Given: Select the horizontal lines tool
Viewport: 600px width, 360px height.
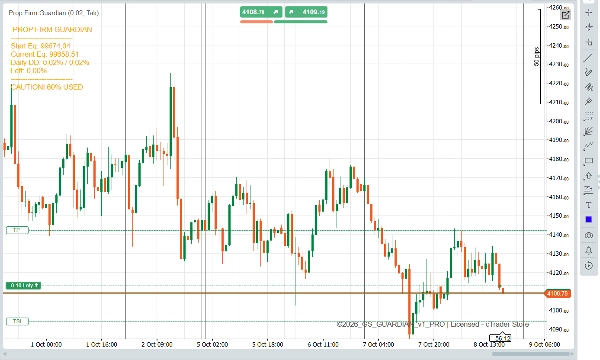Looking at the screenshot, I should [589, 116].
